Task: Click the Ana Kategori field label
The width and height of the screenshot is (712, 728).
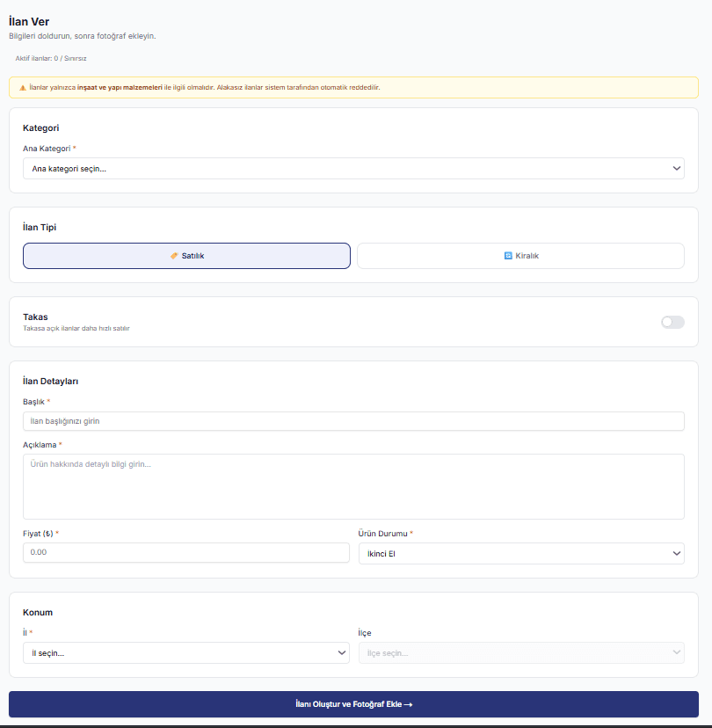Action: pos(47,149)
